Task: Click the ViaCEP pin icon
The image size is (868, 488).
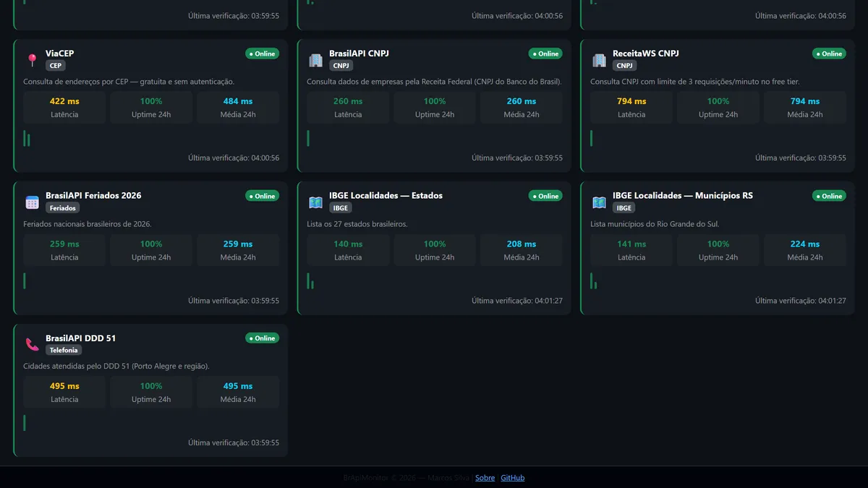Action: click(32, 60)
